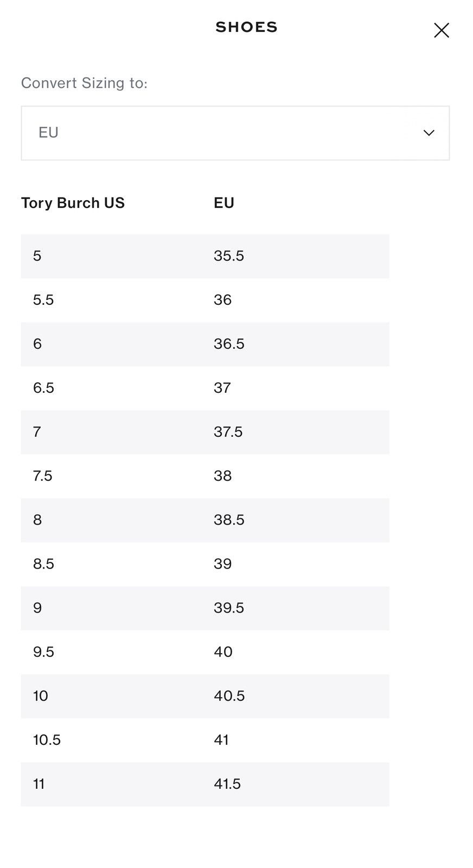Click the EU 38.5 value
The image size is (473, 868).
(229, 520)
